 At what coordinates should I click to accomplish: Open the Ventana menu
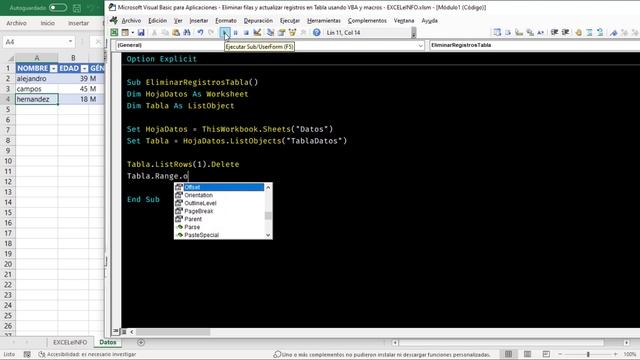point(404,20)
